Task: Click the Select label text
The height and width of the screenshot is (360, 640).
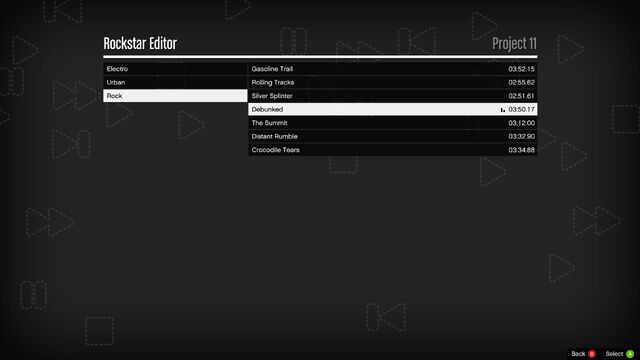Action: coord(614,354)
